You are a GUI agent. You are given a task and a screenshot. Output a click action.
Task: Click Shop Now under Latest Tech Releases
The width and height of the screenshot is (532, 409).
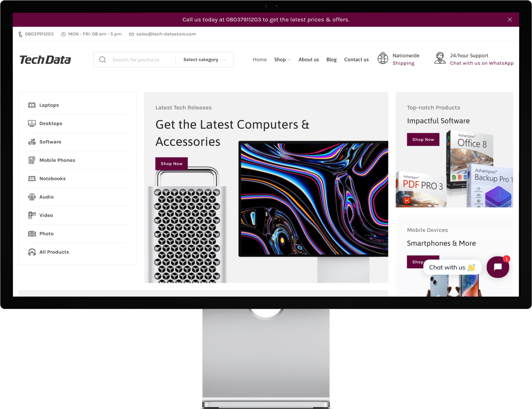tap(171, 164)
